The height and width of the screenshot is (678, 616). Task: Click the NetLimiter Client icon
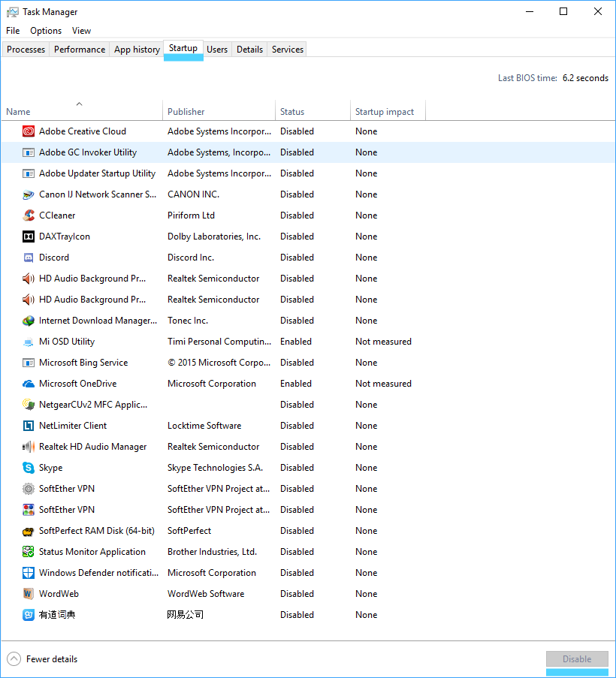[x=28, y=426]
